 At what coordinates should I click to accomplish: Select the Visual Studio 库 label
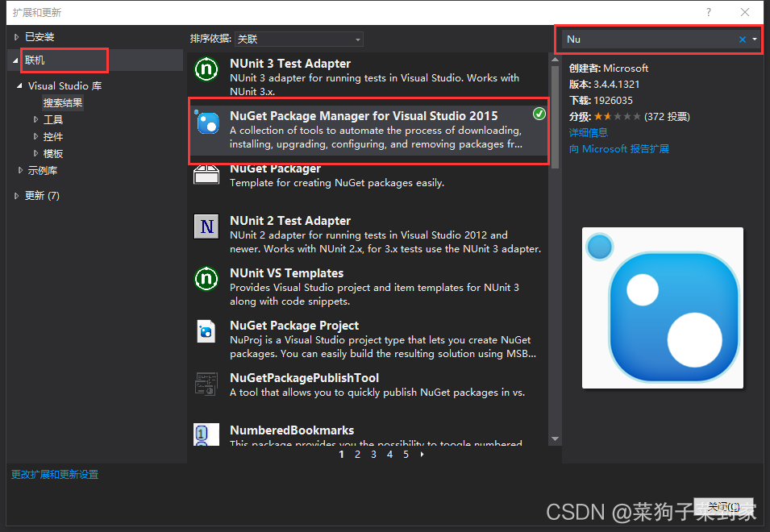pyautogui.click(x=65, y=85)
